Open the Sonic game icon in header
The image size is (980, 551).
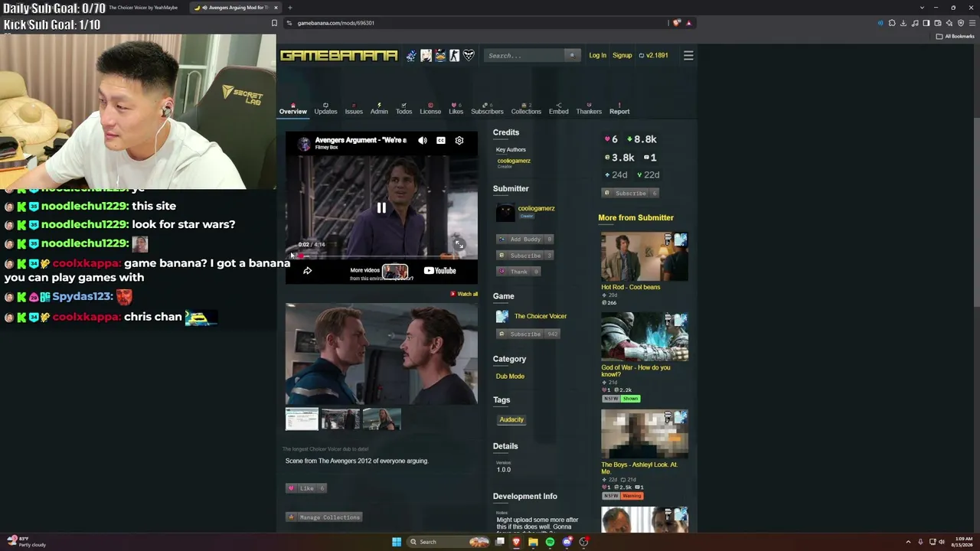pyautogui.click(x=411, y=55)
